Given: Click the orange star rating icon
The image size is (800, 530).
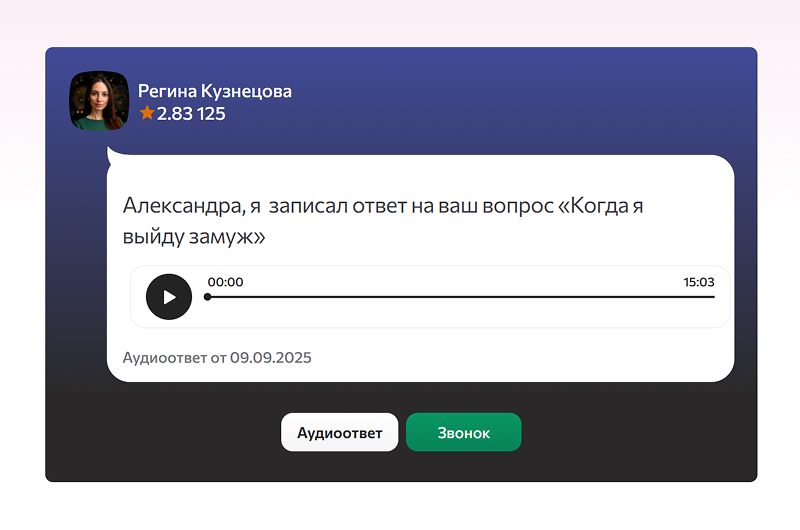Looking at the screenshot, I should tap(147, 114).
